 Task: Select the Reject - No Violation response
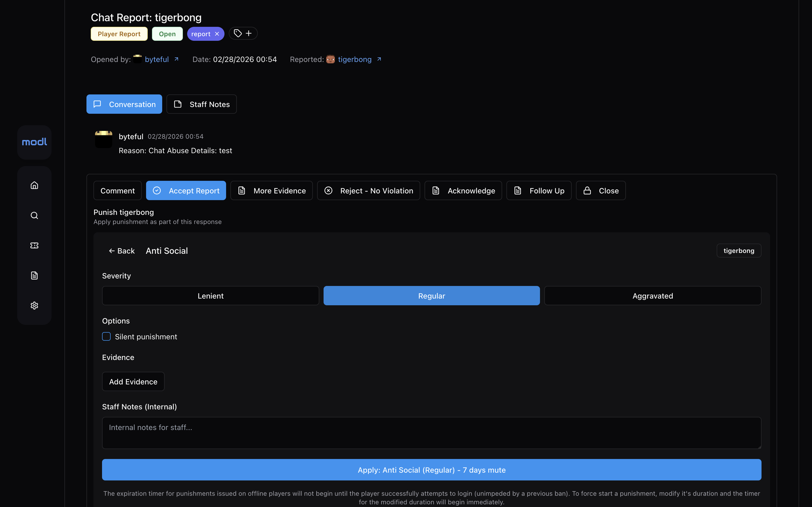368,191
